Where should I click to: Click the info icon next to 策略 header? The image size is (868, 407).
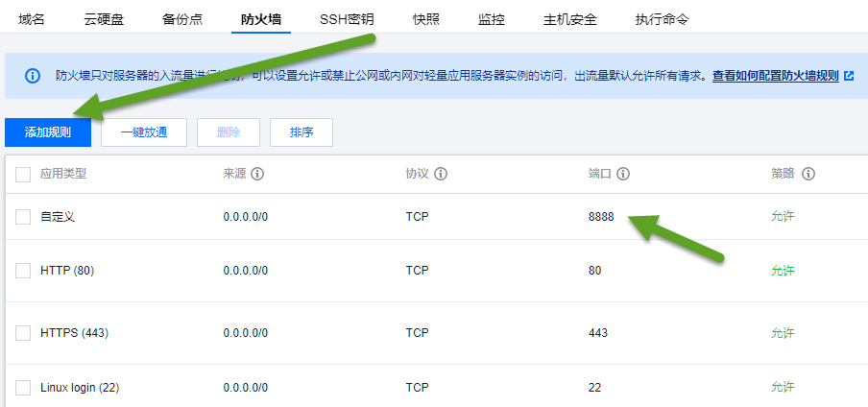pos(808,174)
